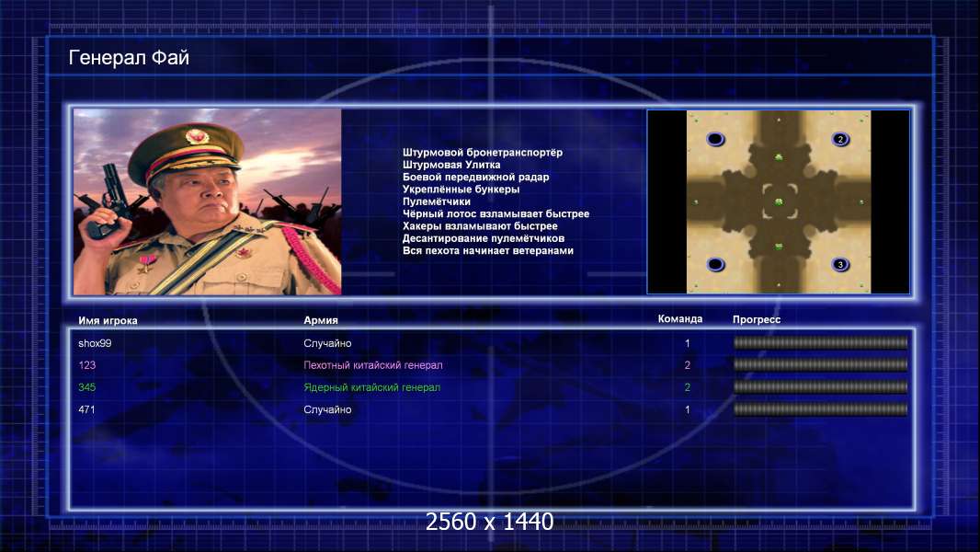Click the 'Генерал Фай' title

point(129,58)
